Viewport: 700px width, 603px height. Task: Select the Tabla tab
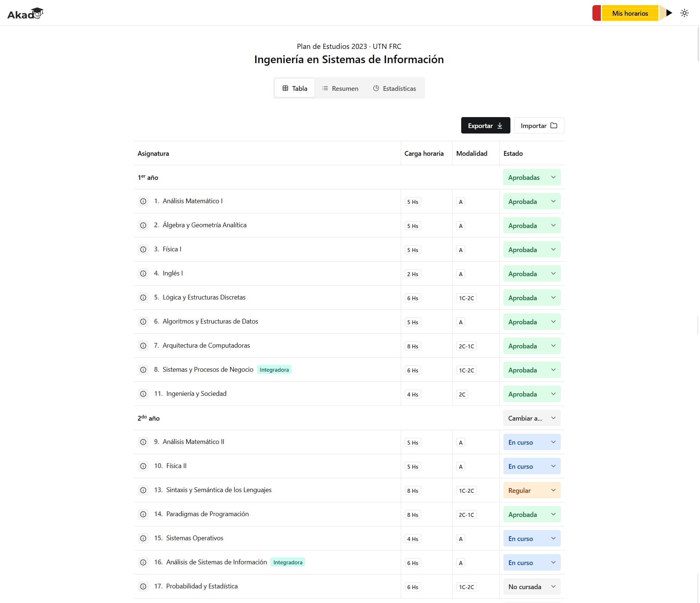[295, 88]
